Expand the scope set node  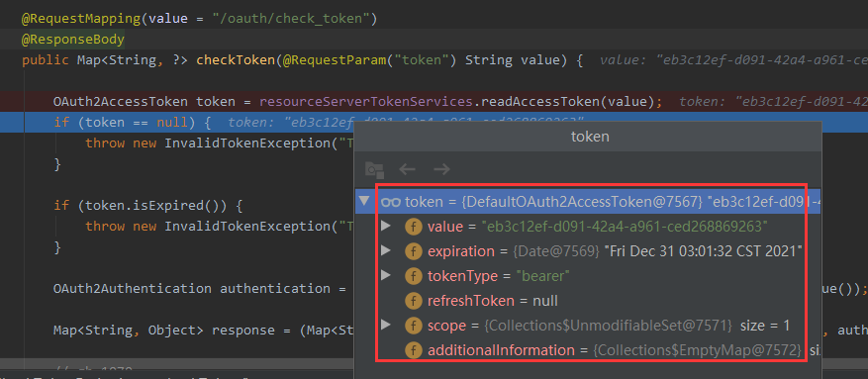click(386, 325)
